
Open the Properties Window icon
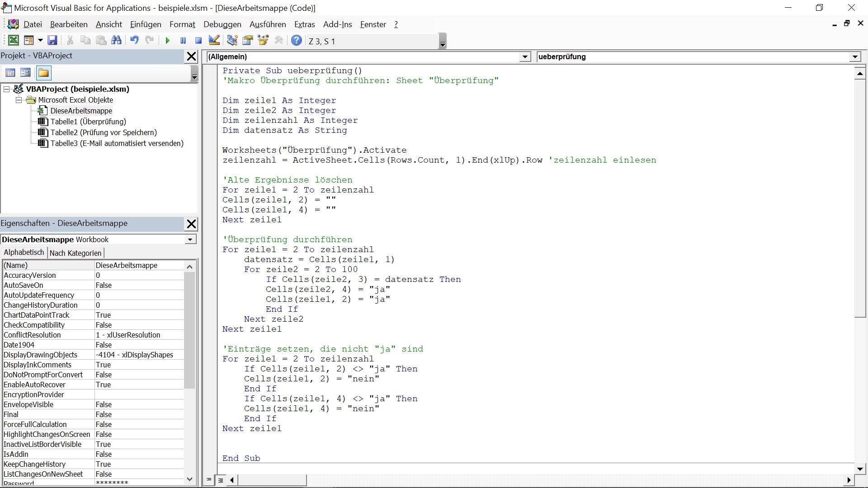tap(248, 41)
